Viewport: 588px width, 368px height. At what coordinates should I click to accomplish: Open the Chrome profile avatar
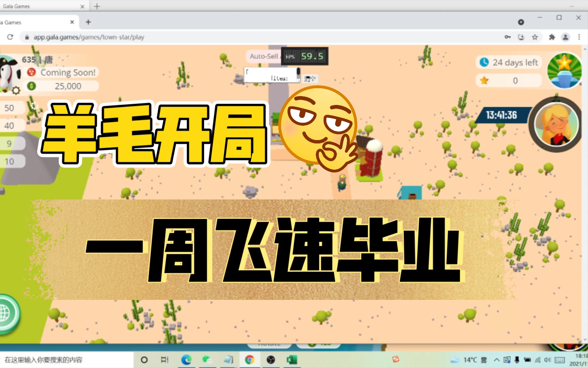coord(566,37)
